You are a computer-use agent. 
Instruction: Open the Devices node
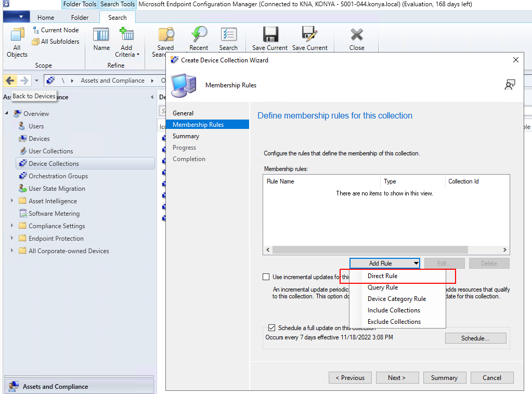click(39, 139)
